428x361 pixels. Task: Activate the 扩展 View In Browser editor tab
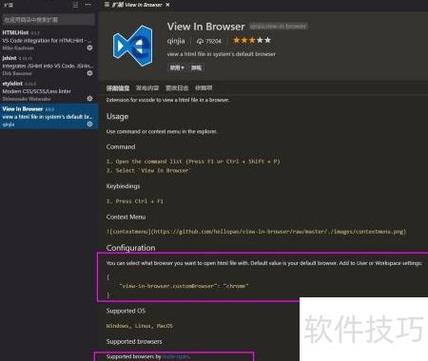[137, 5]
